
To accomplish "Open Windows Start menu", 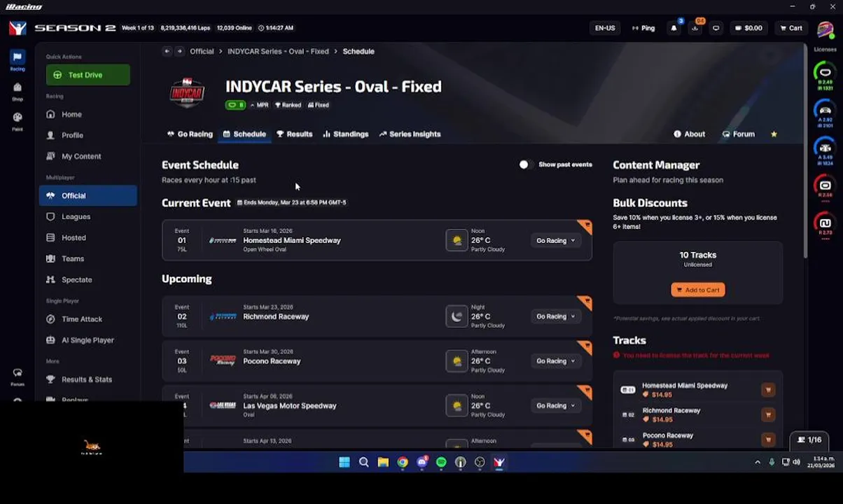I will (x=344, y=462).
